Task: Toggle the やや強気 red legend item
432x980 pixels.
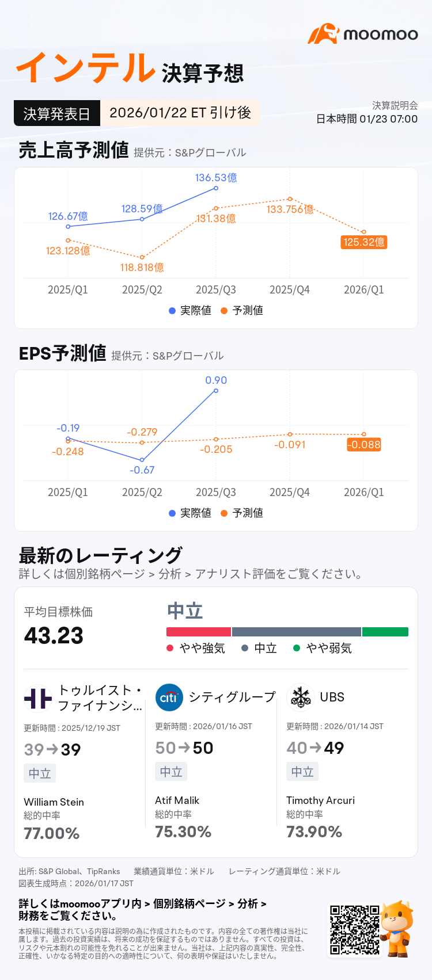Action: pyautogui.click(x=196, y=649)
